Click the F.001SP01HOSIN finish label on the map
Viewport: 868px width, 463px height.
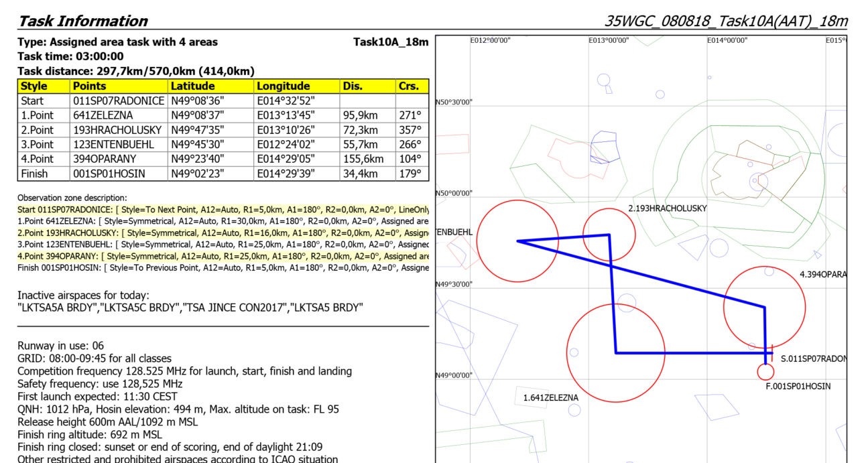point(798,386)
